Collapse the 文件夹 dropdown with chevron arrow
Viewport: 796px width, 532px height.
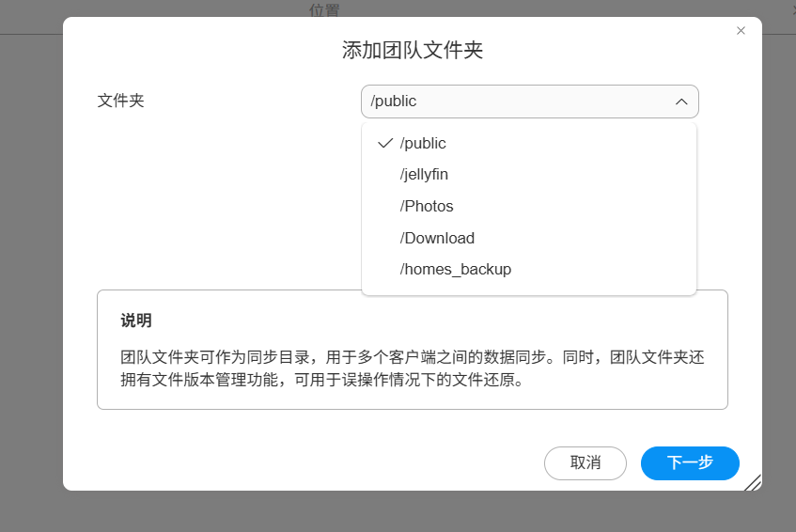click(681, 102)
